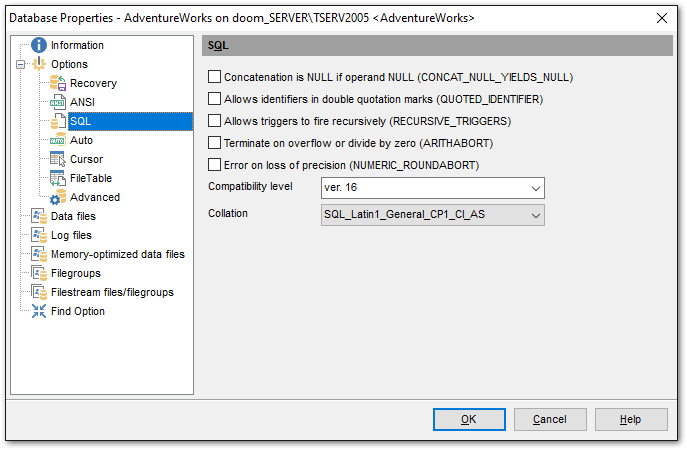The width and height of the screenshot is (687, 450).
Task: Select the Options tree item label
Action: point(69,64)
